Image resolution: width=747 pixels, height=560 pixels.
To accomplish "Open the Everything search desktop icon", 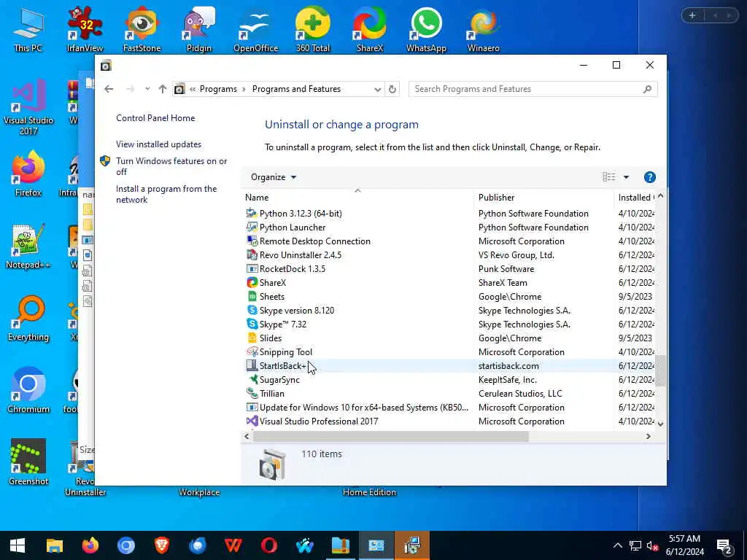I will point(28,319).
